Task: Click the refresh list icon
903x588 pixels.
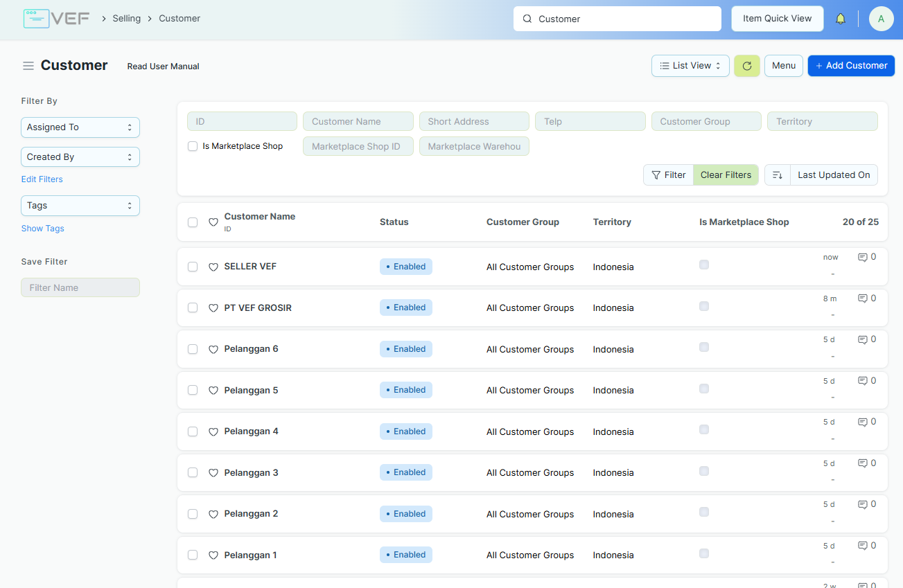Action: click(x=747, y=66)
